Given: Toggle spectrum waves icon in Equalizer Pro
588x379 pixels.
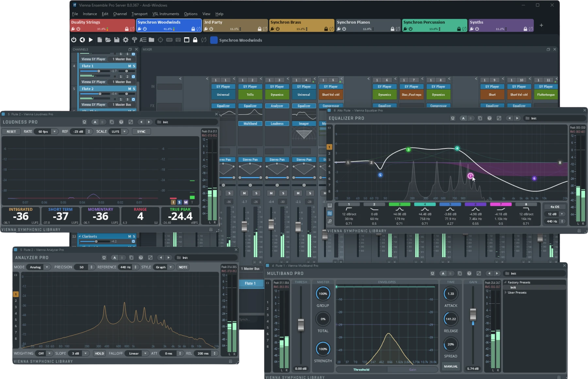Looking at the screenshot, I should click(x=330, y=213).
